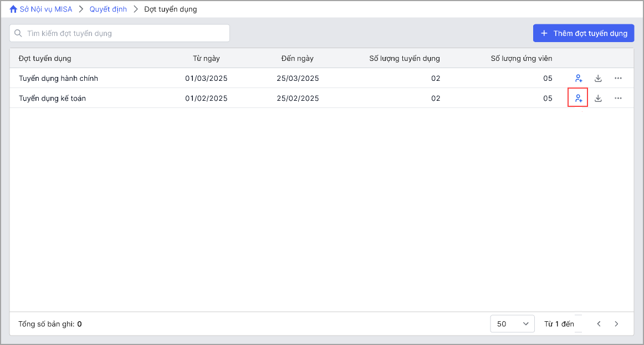Click date 25/03/2025 cell

pyautogui.click(x=298, y=78)
